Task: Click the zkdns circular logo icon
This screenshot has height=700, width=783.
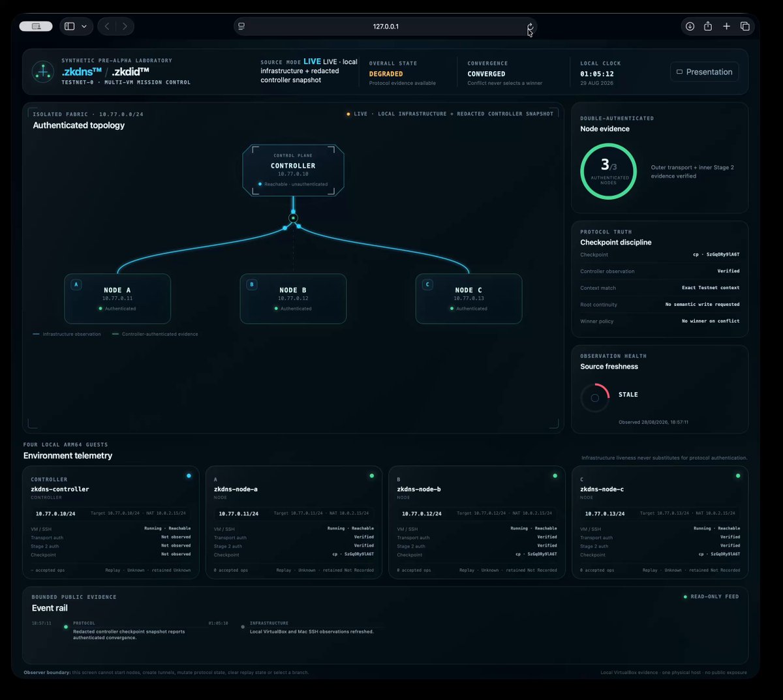Action: (x=43, y=71)
